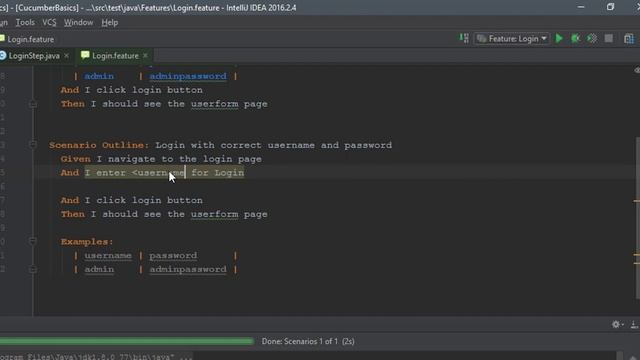Open the Window menu
The height and width of the screenshot is (360, 640).
78,22
